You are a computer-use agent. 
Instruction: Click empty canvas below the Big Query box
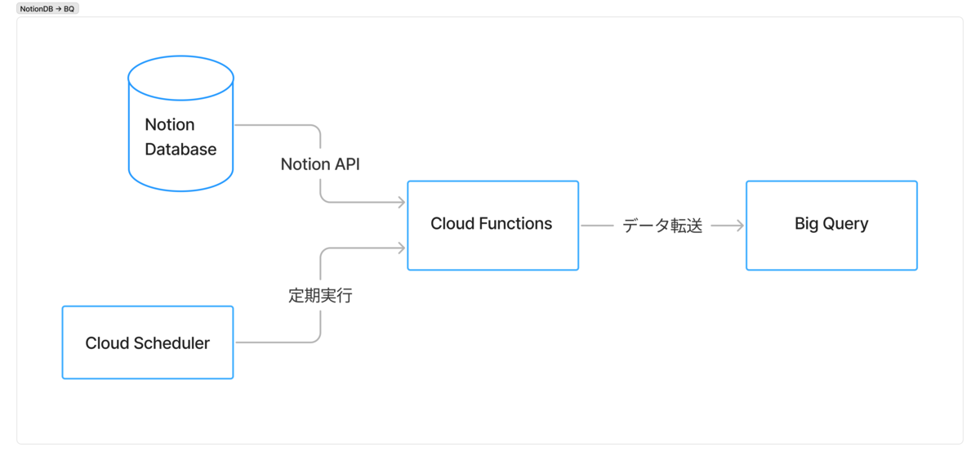[x=831, y=360]
